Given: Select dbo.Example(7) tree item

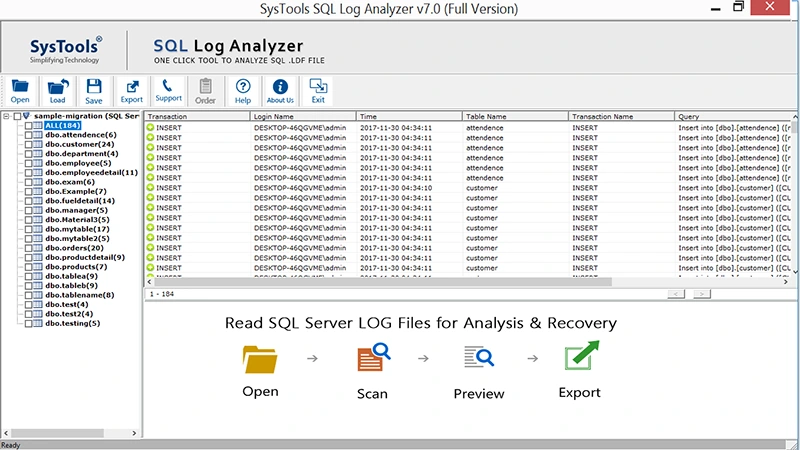Looking at the screenshot, I should 76,191.
